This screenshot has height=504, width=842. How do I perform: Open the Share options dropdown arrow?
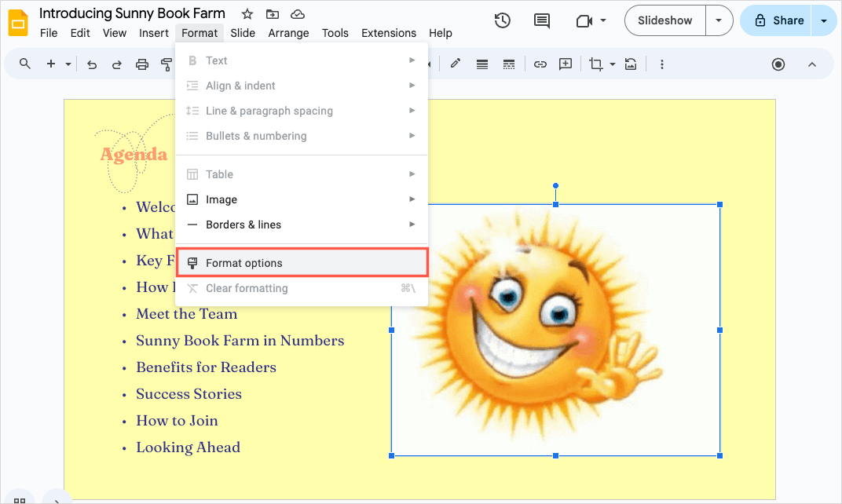coord(824,21)
